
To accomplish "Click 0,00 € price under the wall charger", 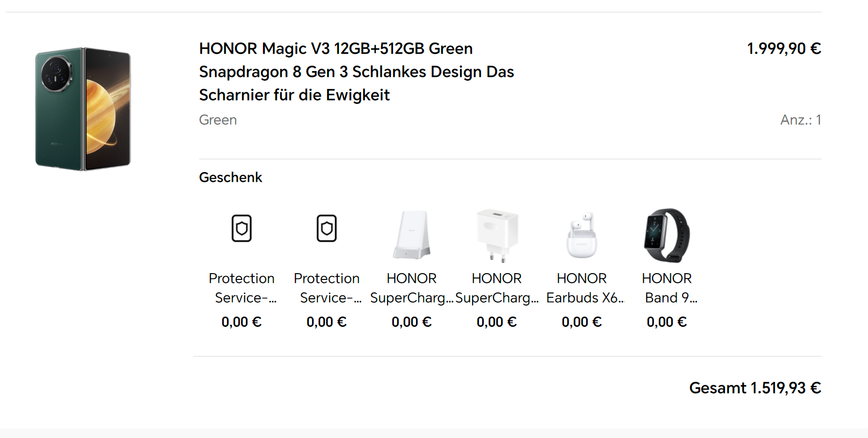I will (497, 322).
